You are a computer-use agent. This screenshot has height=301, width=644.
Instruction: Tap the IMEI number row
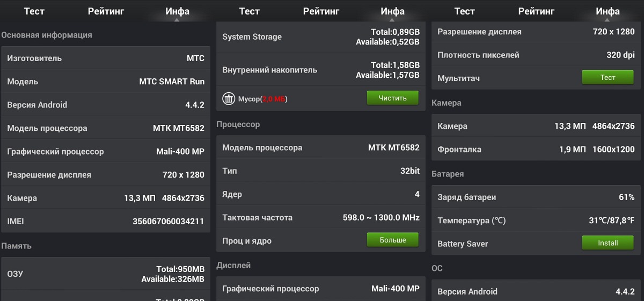coord(106,221)
